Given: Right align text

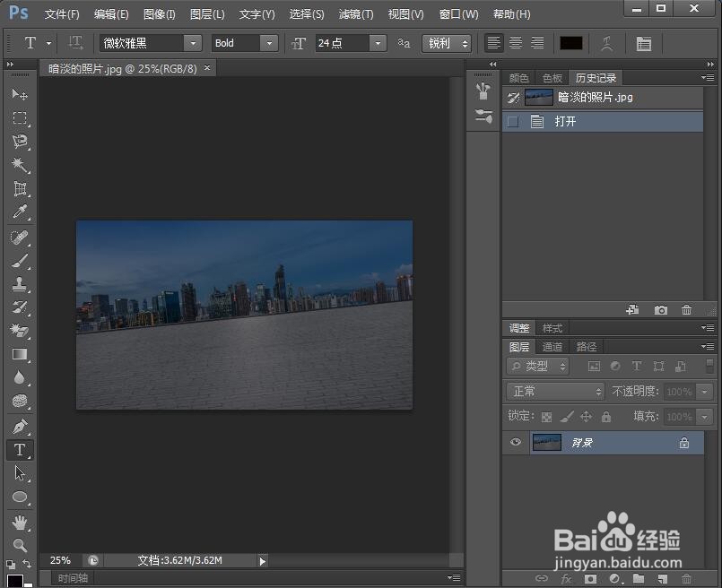Looking at the screenshot, I should tap(537, 43).
